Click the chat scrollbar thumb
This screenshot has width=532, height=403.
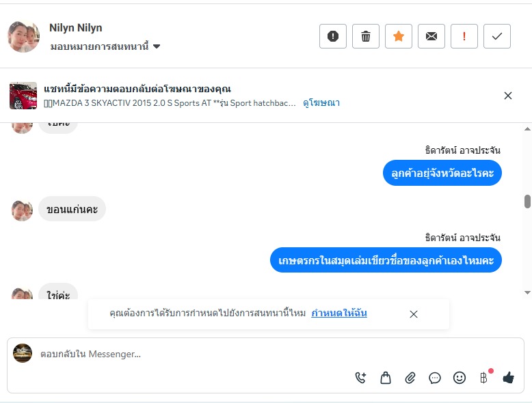[527, 201]
